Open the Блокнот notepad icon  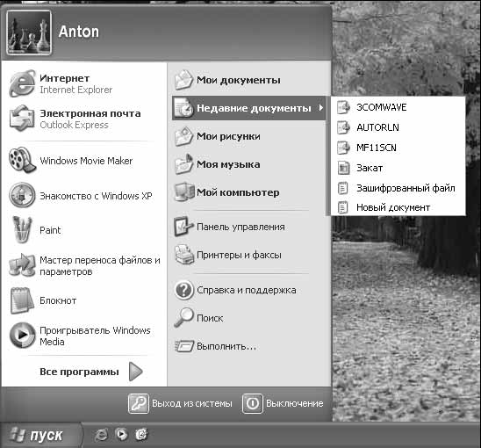pyautogui.click(x=22, y=300)
